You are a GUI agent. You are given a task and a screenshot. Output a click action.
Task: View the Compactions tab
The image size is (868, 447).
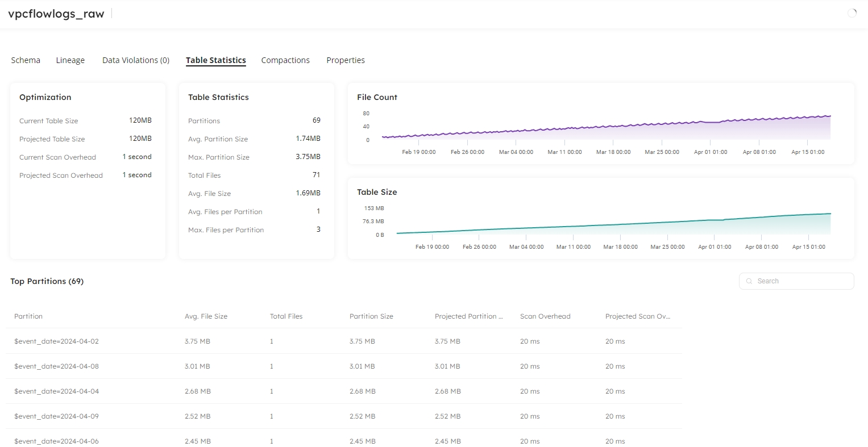tap(285, 60)
